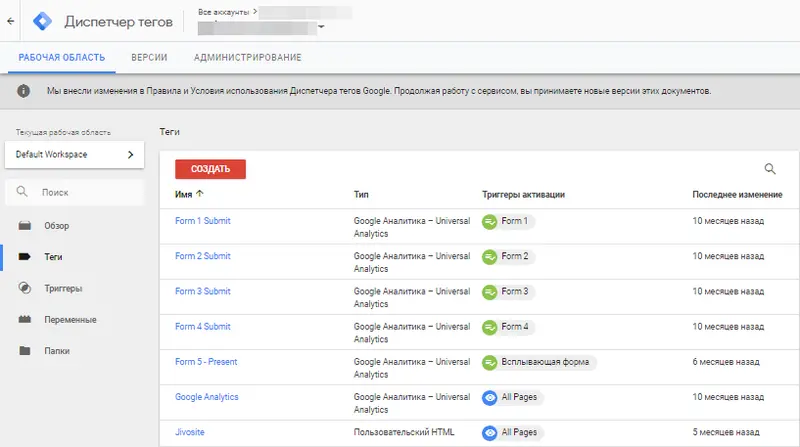Click All Pages eye icon in Jivosite row
The height and width of the screenshot is (447, 800).
pyautogui.click(x=490, y=433)
